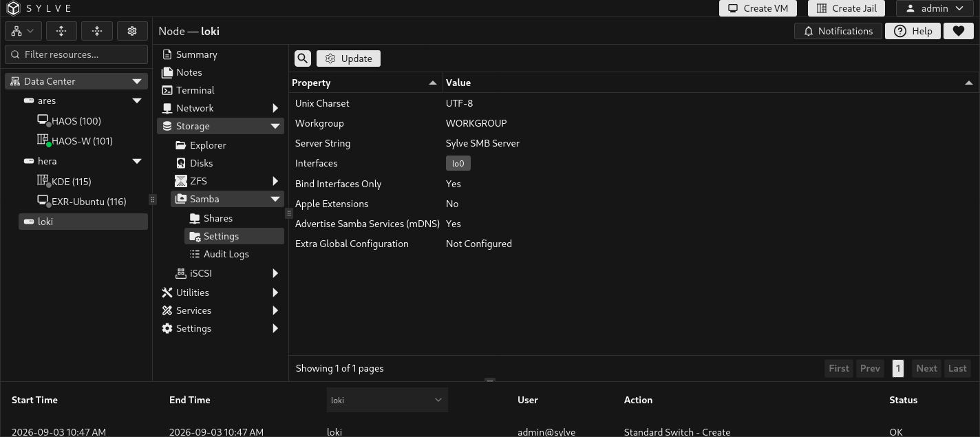Select HAOS (100) virtual machine
Viewport: 980px width, 437px height.
point(76,121)
